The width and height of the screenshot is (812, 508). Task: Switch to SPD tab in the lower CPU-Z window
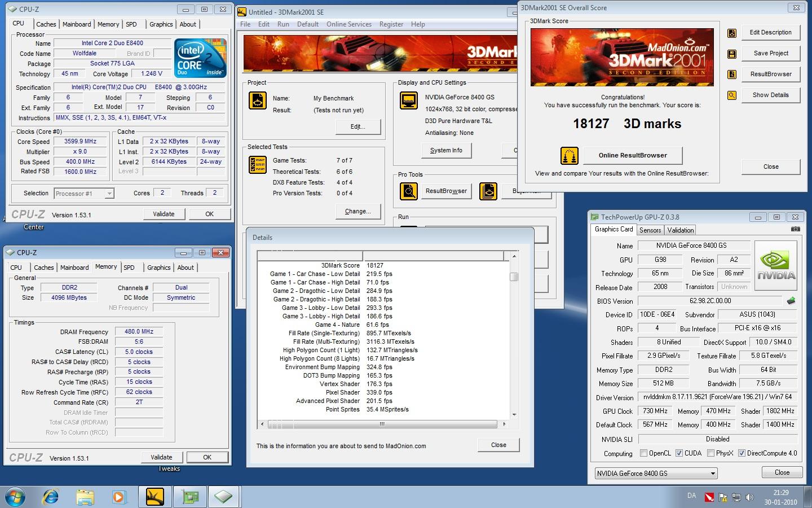129,268
